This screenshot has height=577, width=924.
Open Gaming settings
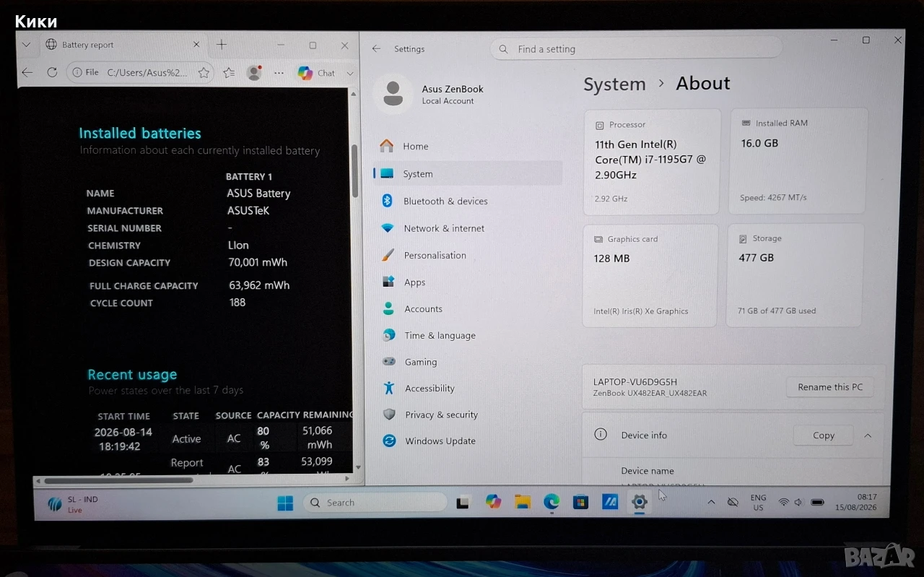coord(469,362)
